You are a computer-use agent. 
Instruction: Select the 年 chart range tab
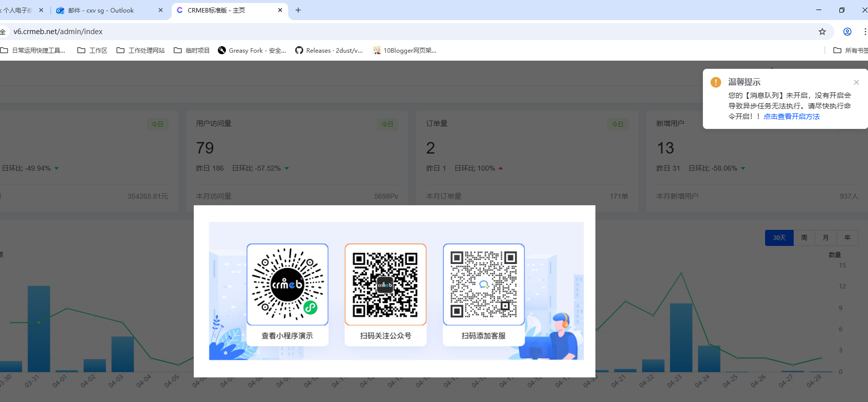tap(847, 238)
